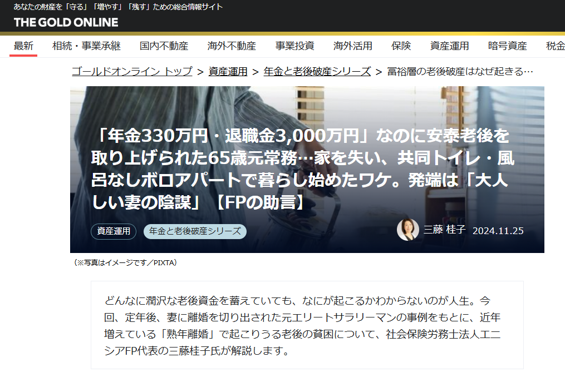The height and width of the screenshot is (392, 565).
Task: Select the 最新 navigation tab
Action: 23,46
